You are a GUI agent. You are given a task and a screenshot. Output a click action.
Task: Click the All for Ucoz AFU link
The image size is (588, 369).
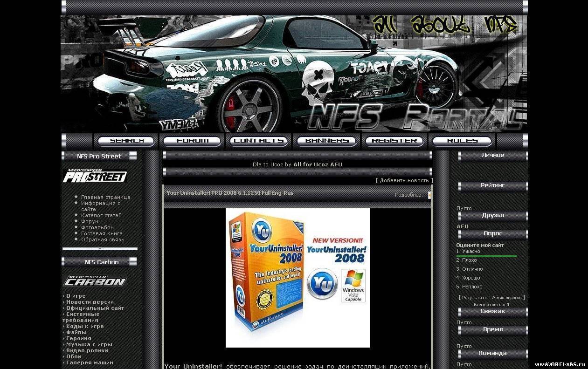pos(318,164)
